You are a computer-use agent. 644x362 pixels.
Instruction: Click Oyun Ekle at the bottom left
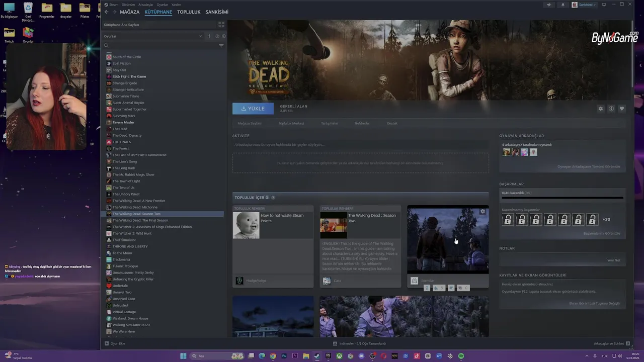(x=115, y=343)
